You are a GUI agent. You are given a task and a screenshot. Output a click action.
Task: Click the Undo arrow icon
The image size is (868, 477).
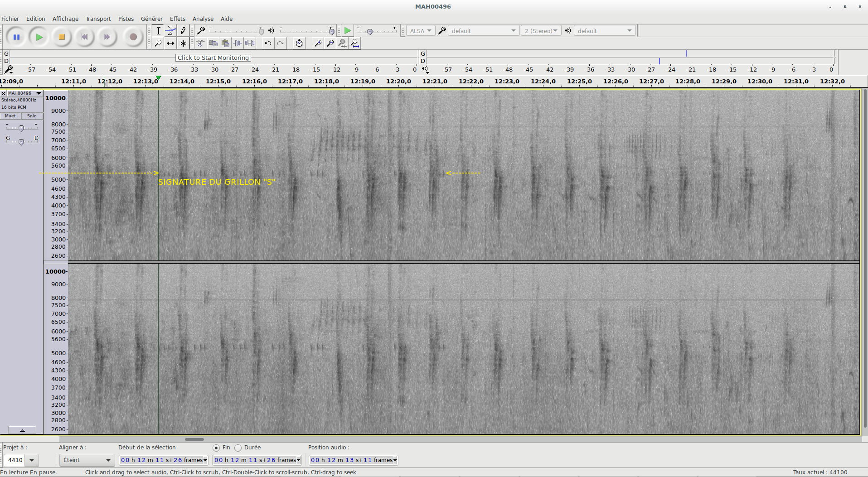click(268, 43)
